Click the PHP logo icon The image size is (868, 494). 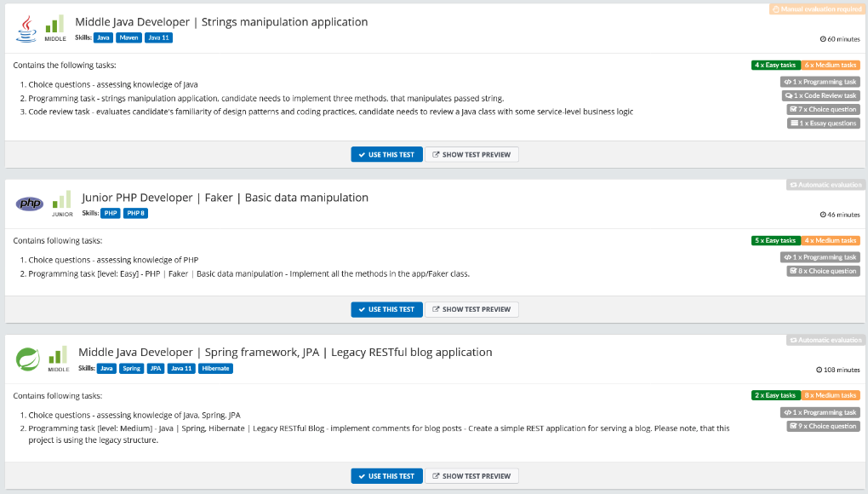28,203
